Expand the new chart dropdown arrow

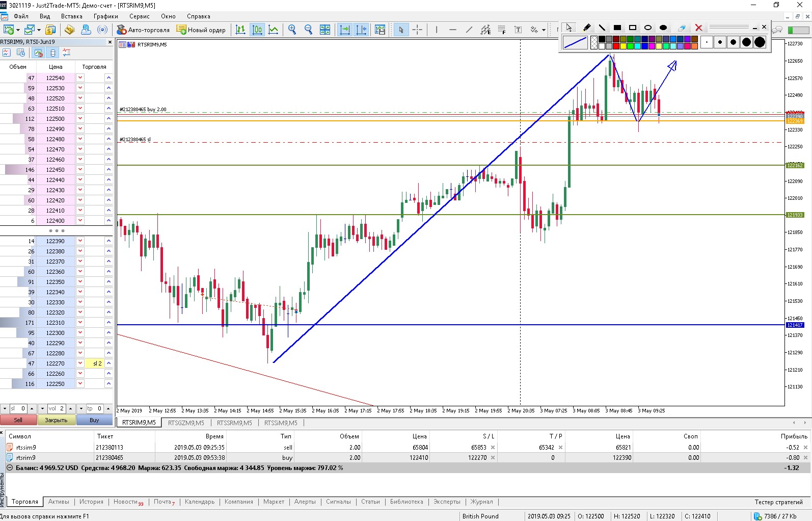18,30
